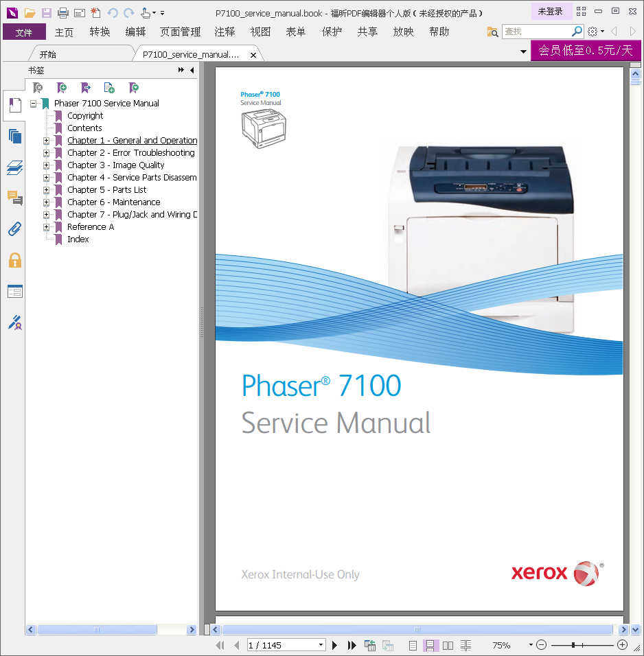
Task: Open a file with the folder icon
Action: [30, 13]
